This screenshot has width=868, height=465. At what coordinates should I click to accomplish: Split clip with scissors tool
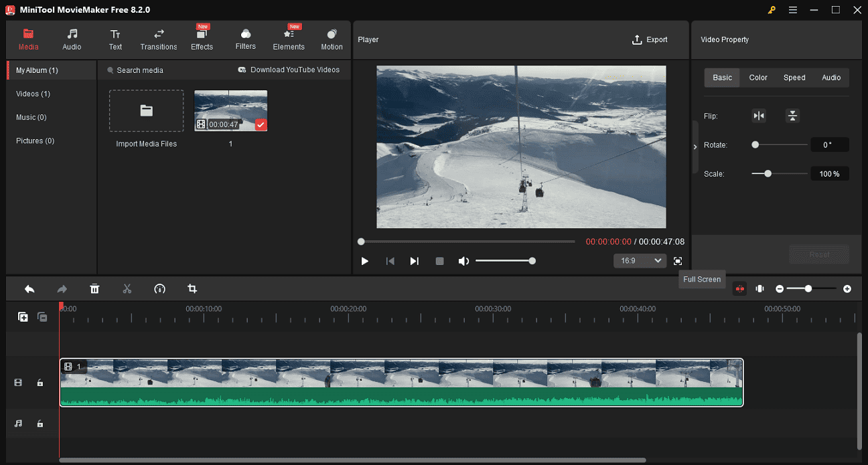(x=127, y=289)
